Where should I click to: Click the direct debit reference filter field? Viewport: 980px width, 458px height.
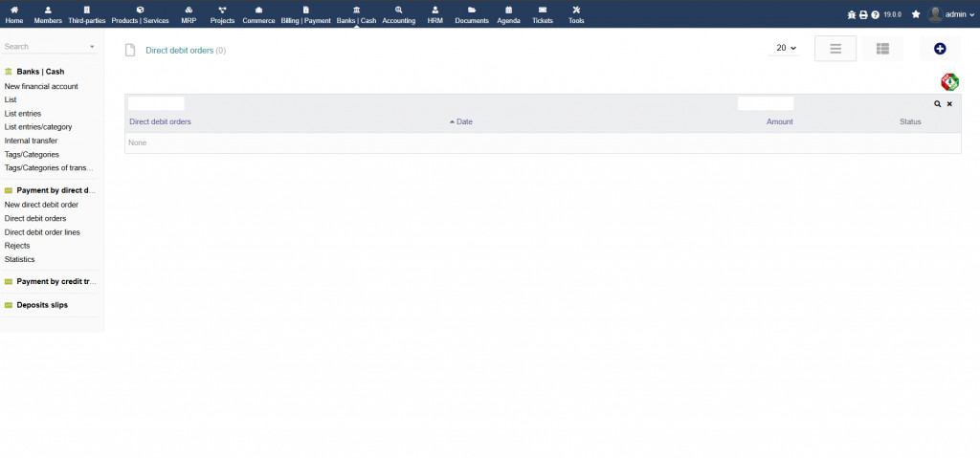[156, 103]
